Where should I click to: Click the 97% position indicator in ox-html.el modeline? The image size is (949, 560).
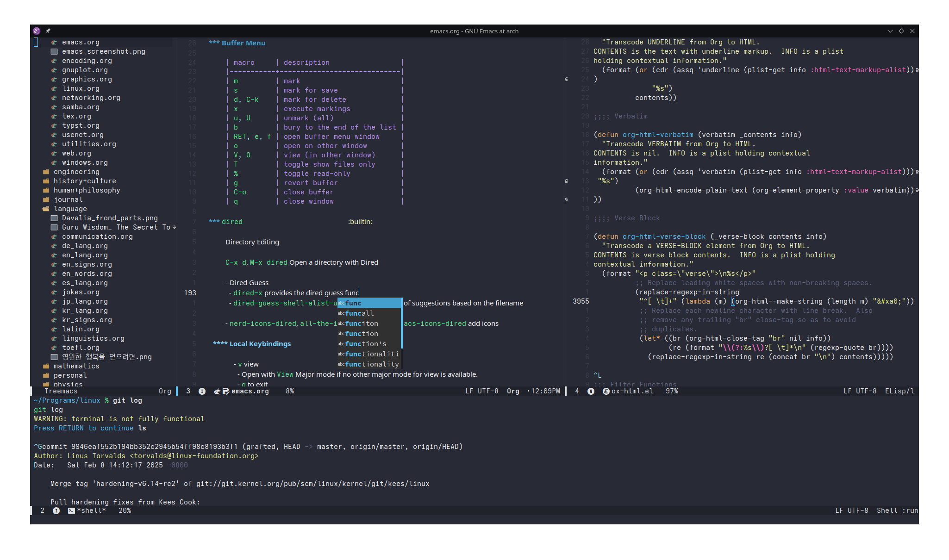point(672,391)
